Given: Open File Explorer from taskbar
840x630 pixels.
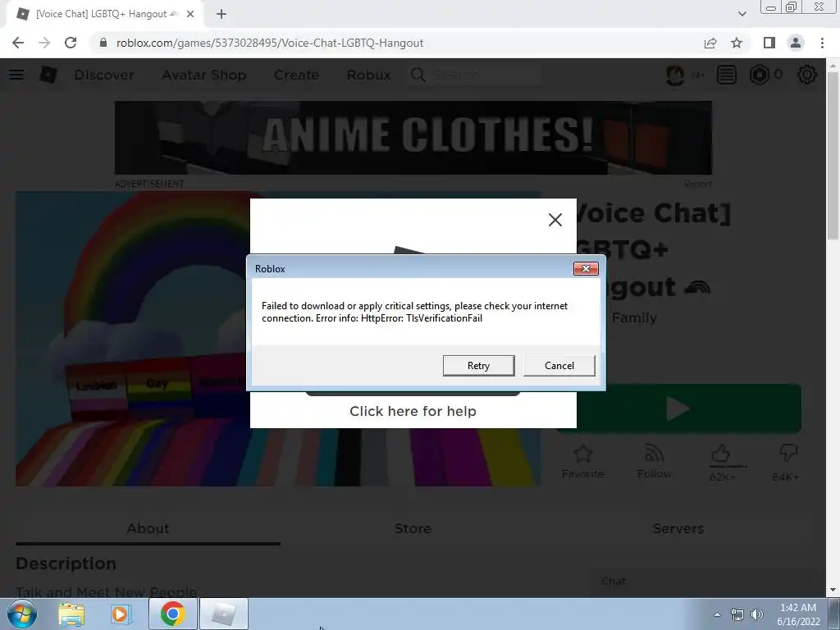Looking at the screenshot, I should coord(71,614).
